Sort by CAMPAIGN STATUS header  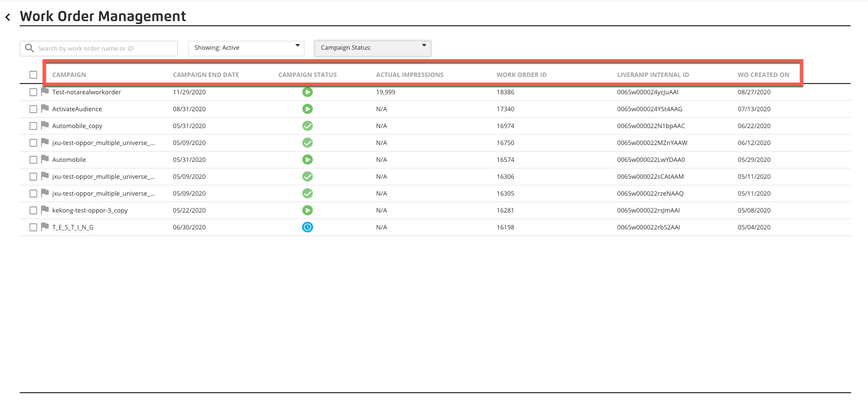click(307, 75)
